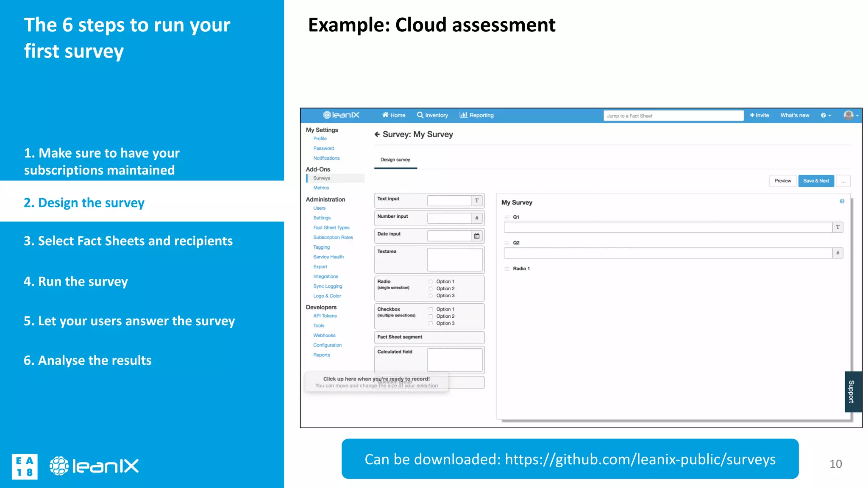This screenshot has height=488, width=868.
Task: Open Logo & Color settings
Action: (x=327, y=296)
